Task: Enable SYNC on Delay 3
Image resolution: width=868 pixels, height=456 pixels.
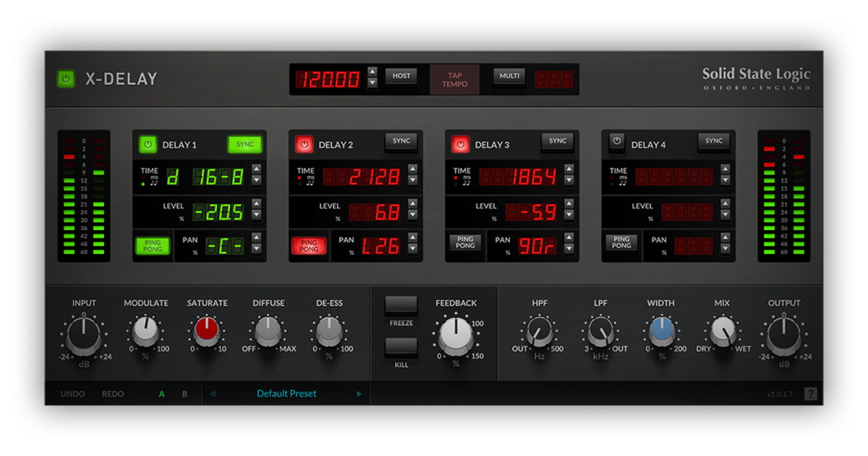Action: pos(558,141)
